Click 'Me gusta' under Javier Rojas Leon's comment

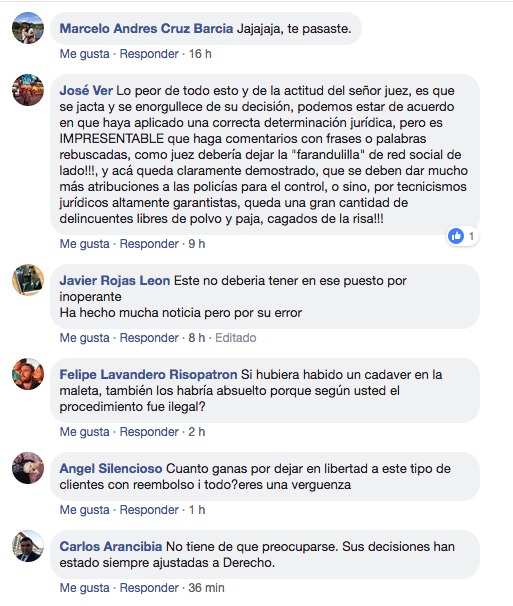pyautogui.click(x=84, y=338)
